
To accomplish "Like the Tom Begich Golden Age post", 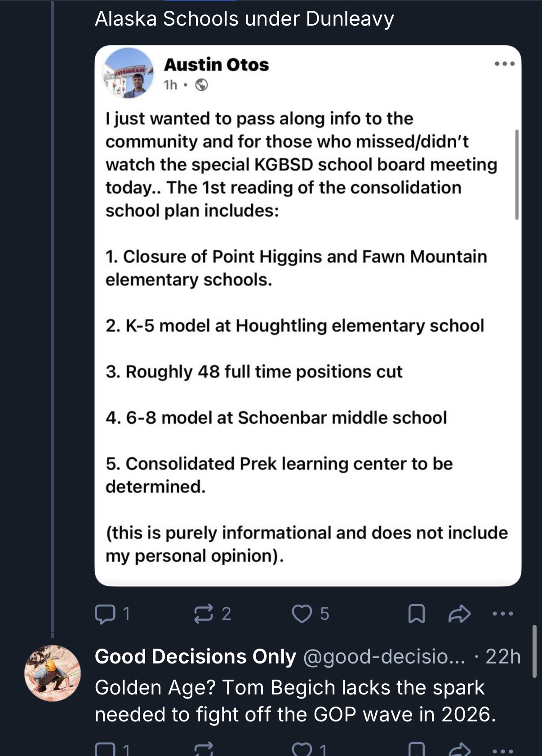I will pos(302,749).
